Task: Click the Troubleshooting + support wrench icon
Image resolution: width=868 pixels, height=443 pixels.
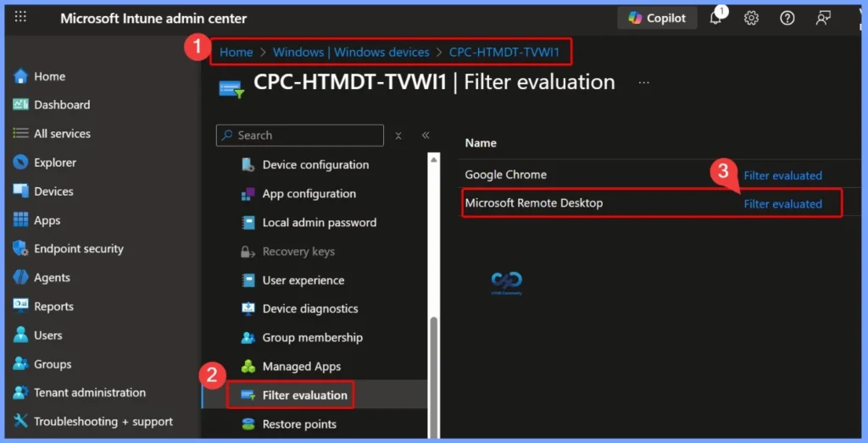Action: point(20,422)
